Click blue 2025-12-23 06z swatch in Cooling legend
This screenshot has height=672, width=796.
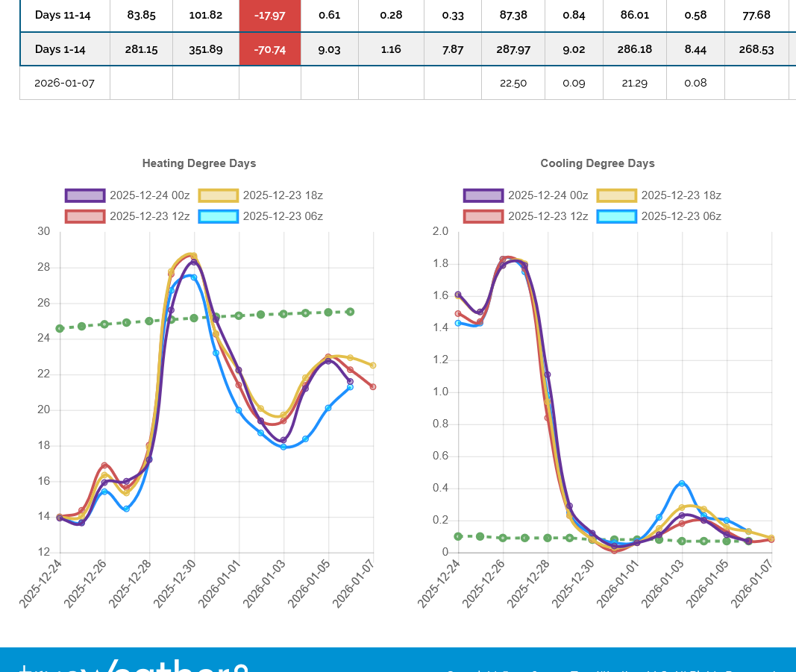(616, 216)
